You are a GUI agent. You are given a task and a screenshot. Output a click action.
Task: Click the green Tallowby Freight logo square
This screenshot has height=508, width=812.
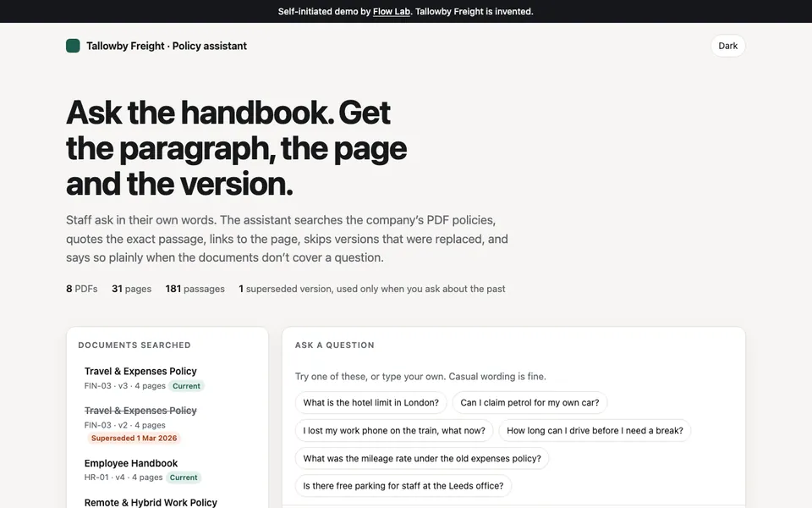73,46
